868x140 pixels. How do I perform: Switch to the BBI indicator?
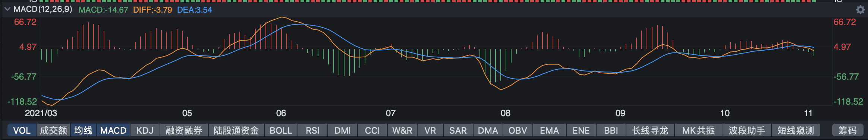pos(611,131)
